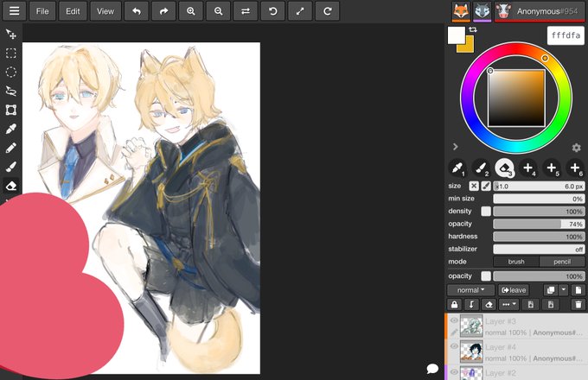This screenshot has width=588, height=380.
Task: Toggle the density pressure checkbox
Action: coord(486,211)
